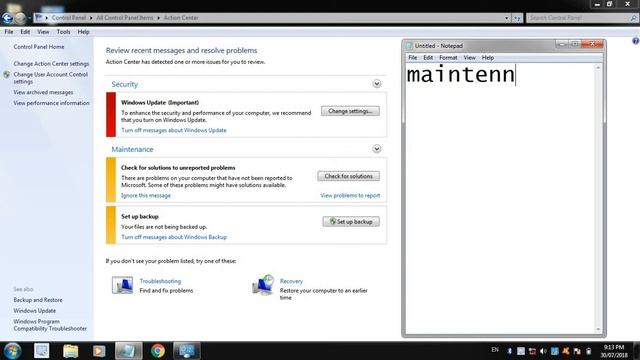
Task: Open the Recovery link
Action: 291,281
